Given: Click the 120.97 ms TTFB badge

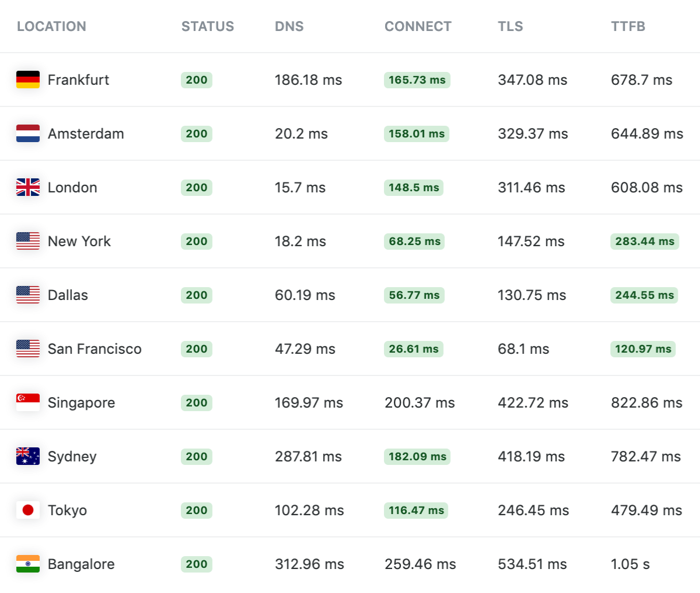Looking at the screenshot, I should coord(643,349).
